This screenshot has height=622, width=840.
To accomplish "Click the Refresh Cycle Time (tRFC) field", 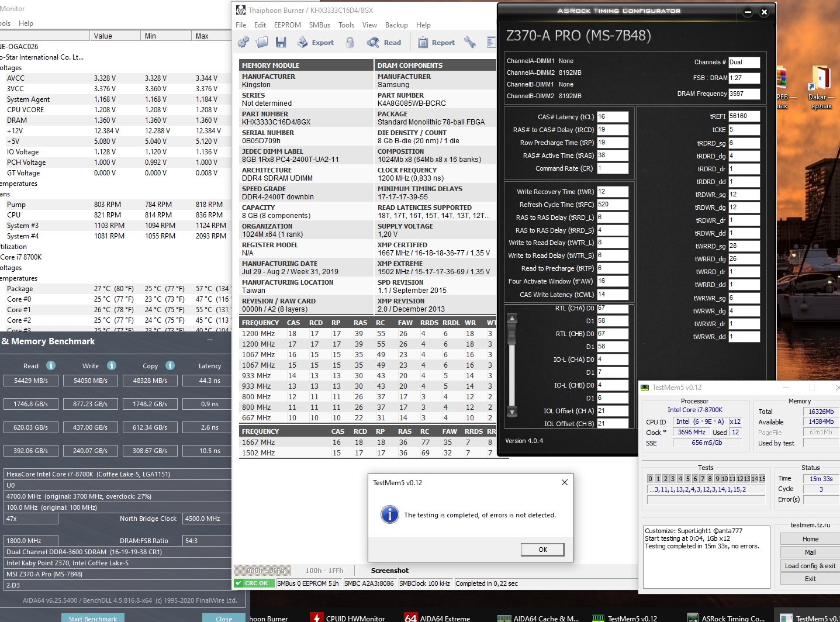I will pyautogui.click(x=613, y=205).
